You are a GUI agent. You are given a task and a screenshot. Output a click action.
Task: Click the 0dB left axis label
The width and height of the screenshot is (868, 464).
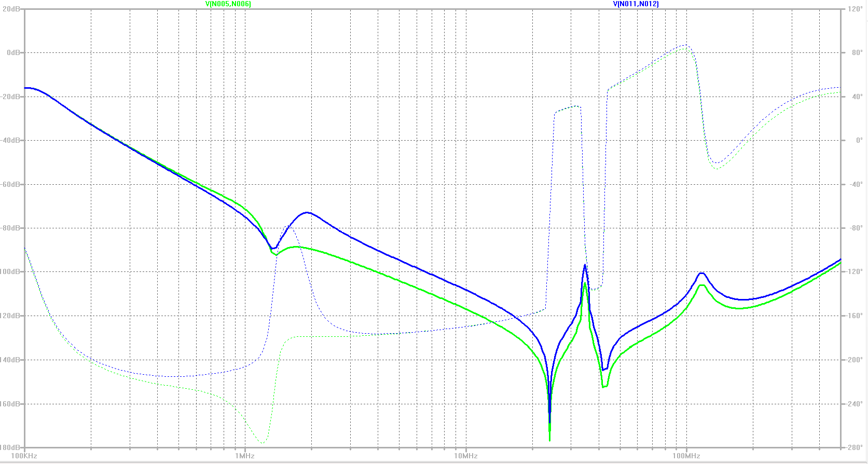(x=13, y=52)
